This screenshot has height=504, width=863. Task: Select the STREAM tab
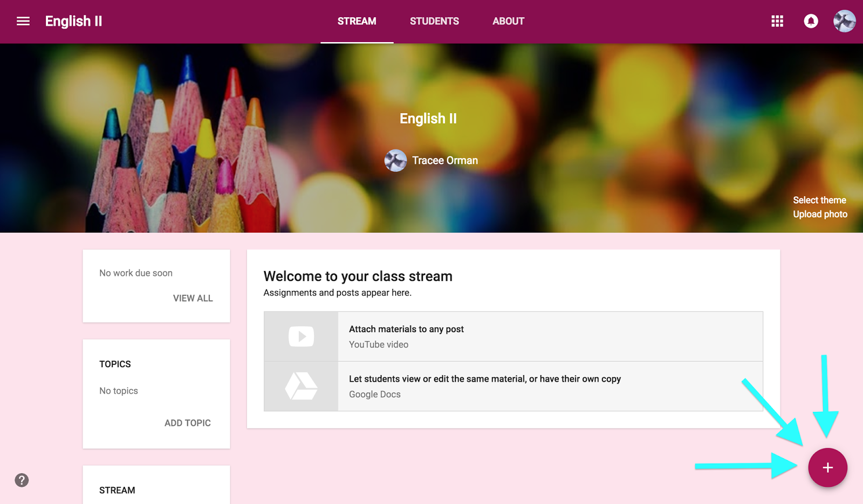point(357,21)
